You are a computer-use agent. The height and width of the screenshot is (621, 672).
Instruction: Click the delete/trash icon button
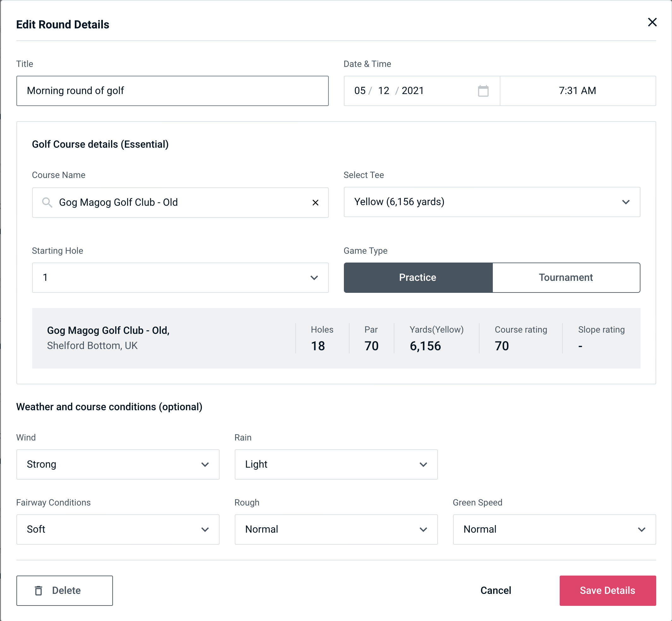[39, 590]
